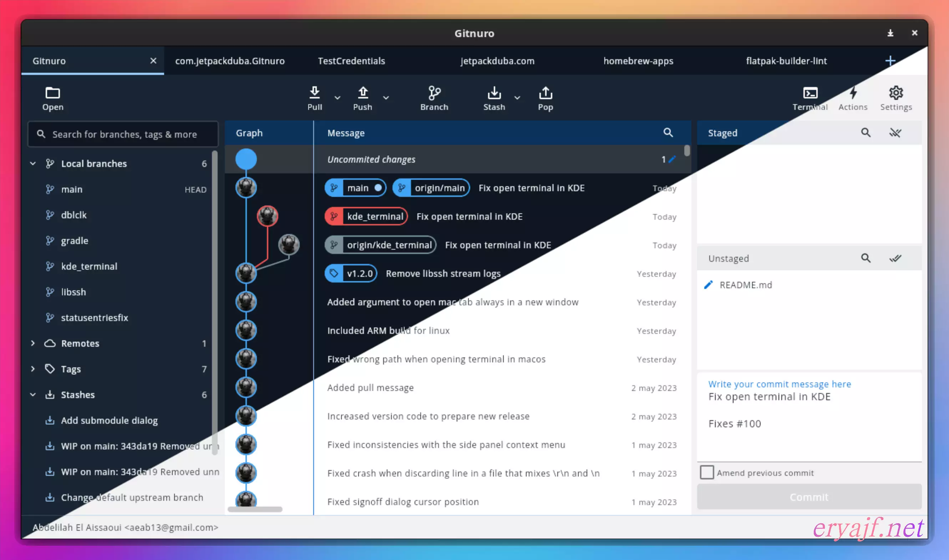This screenshot has width=949, height=560.
Task: Click the origin/kde_terminal branch badge
Action: coord(380,245)
